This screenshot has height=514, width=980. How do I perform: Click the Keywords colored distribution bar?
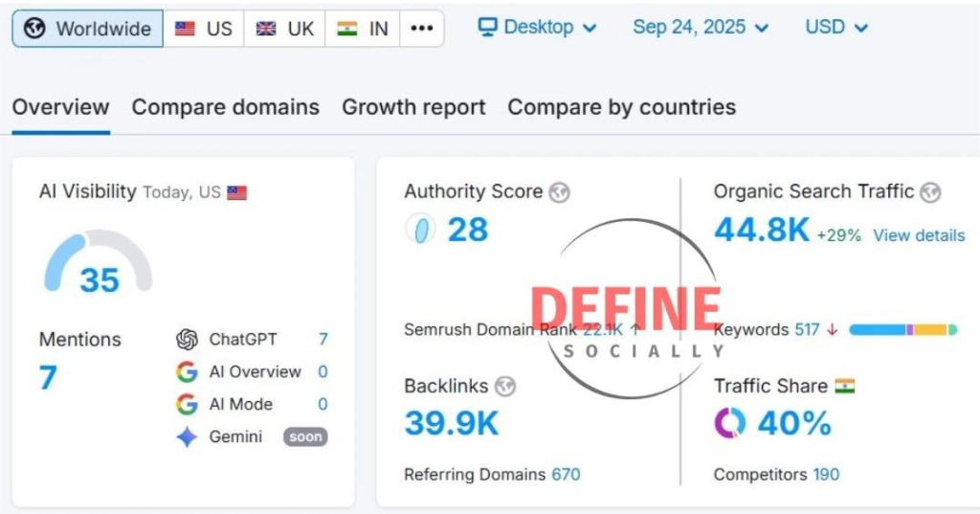click(902, 330)
